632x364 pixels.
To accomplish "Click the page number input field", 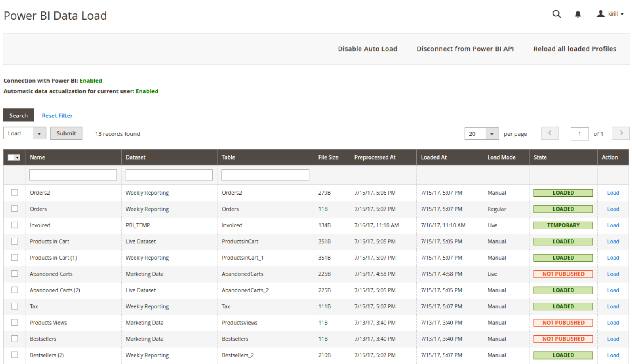I will click(579, 134).
